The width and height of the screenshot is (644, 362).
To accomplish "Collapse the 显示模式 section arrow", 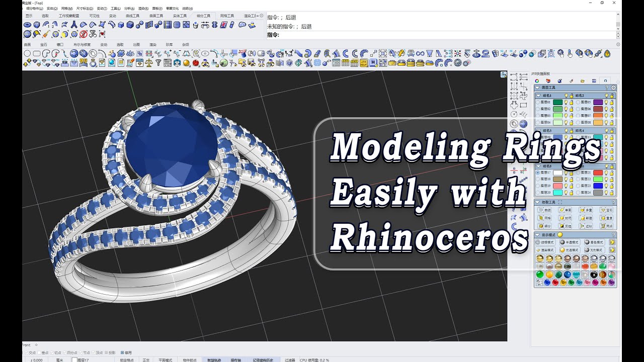I will [x=537, y=235].
